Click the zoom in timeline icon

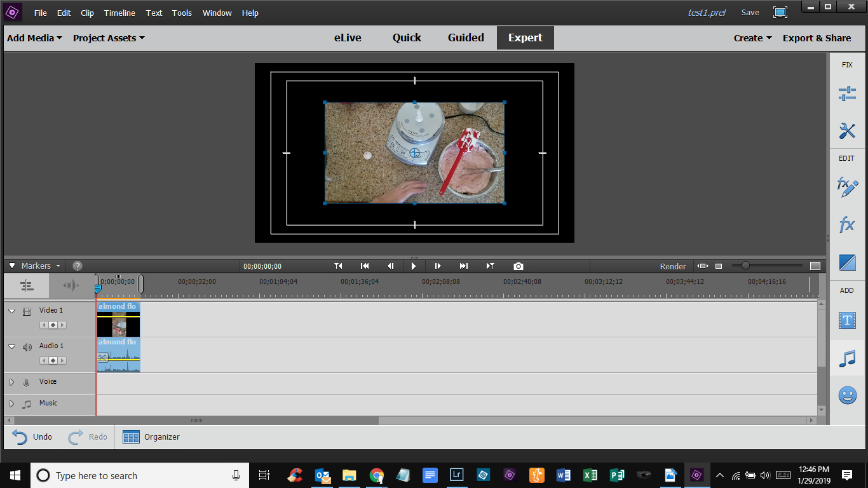815,266
